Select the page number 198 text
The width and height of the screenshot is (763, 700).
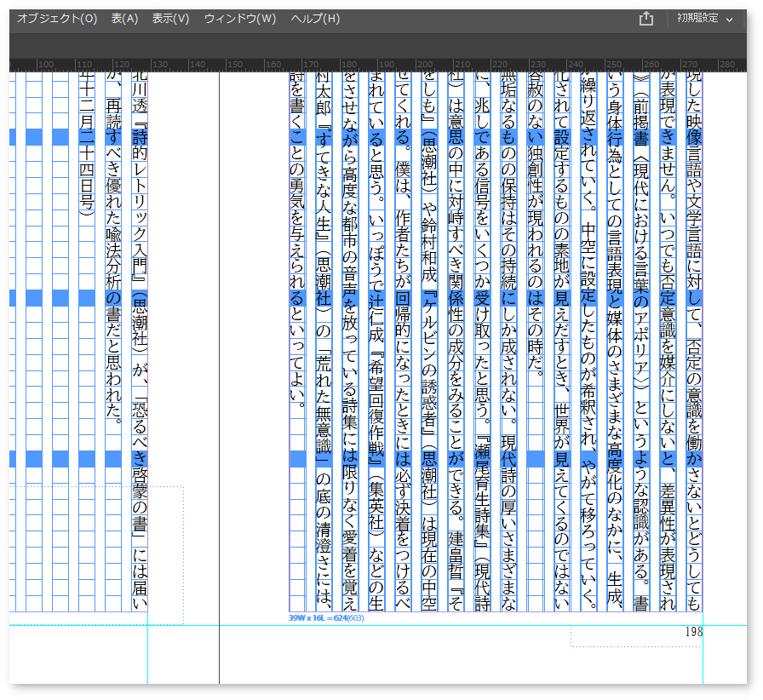[692, 633]
